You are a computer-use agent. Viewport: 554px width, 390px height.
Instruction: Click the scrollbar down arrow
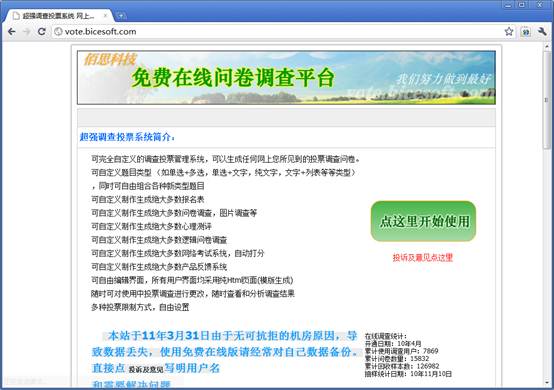[x=547, y=383]
